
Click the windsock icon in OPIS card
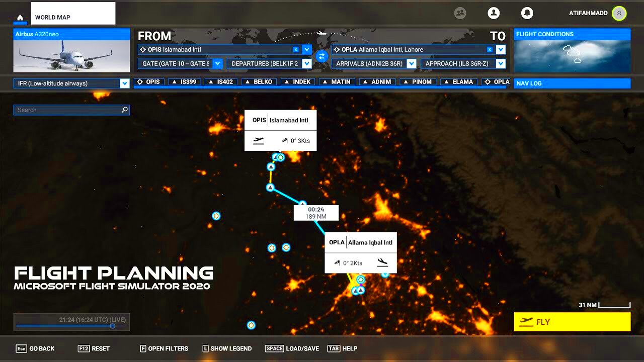click(x=285, y=141)
